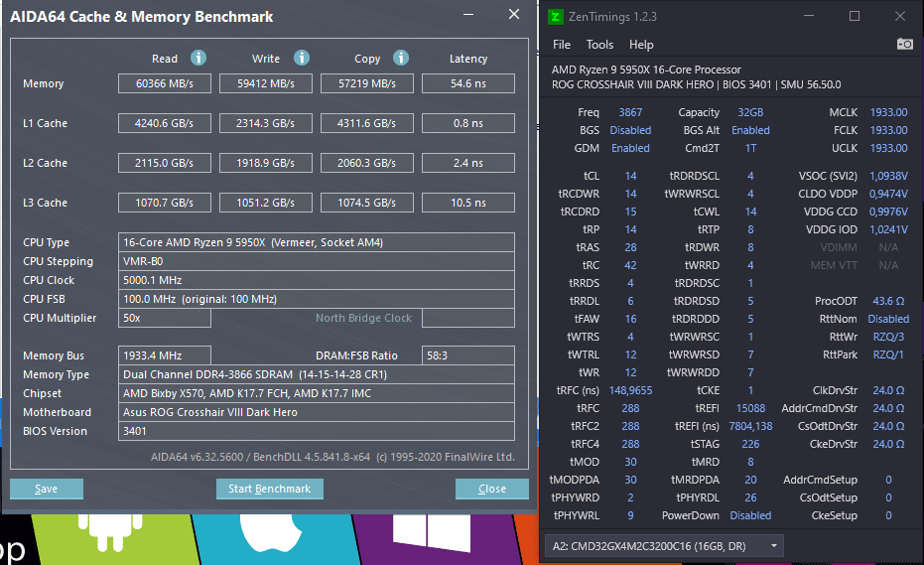Image resolution: width=924 pixels, height=565 pixels.
Task: Click the info icon next to Read
Action: 198,58
